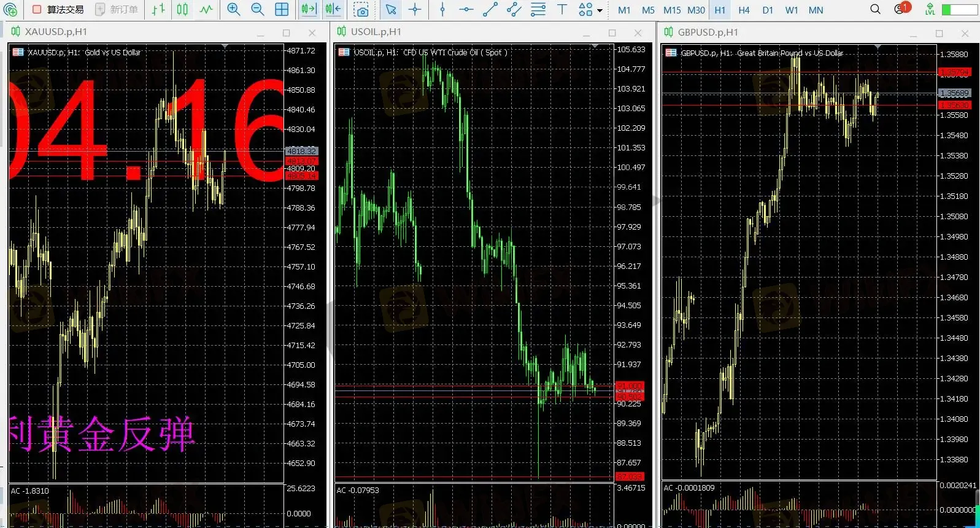Screen dimensions: 980x528
Task: Zoom in on the chart
Action: click(x=233, y=9)
